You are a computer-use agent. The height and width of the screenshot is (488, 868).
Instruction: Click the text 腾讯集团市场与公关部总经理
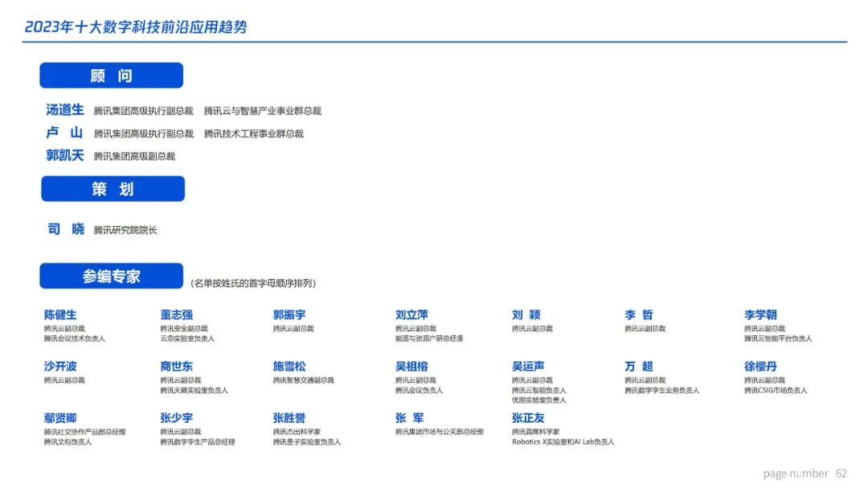440,432
